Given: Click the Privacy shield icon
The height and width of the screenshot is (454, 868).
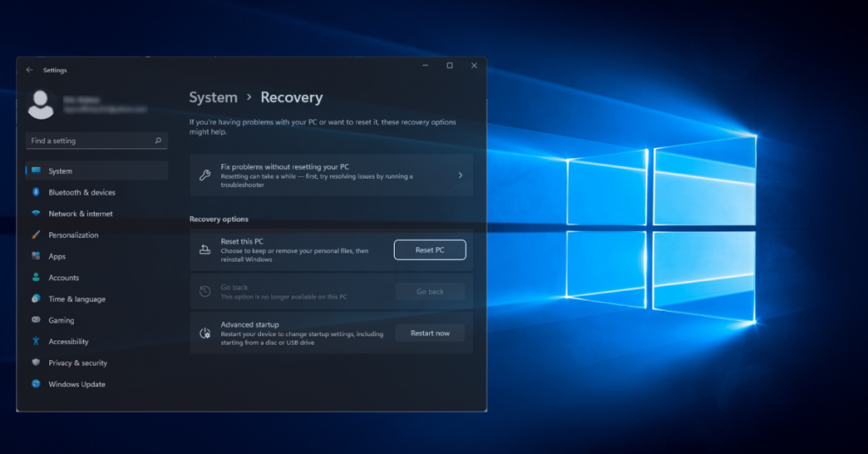Looking at the screenshot, I should tap(36, 363).
